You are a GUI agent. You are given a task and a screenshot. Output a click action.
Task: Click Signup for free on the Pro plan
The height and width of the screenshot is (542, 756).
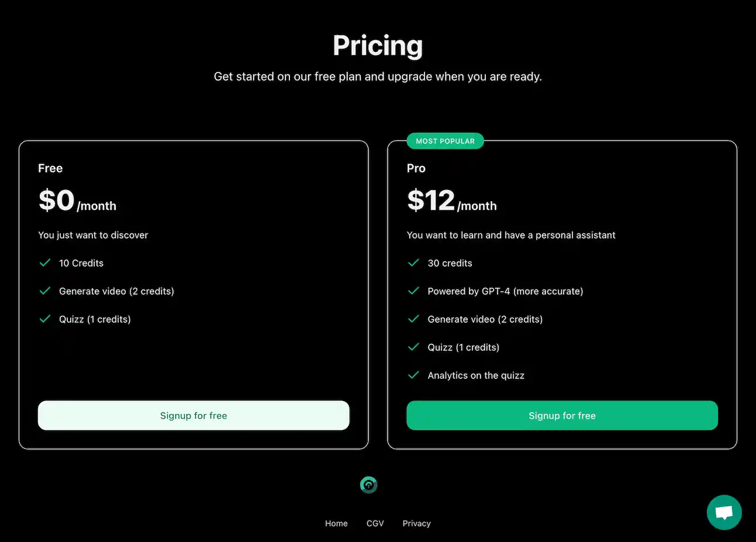[x=562, y=415]
